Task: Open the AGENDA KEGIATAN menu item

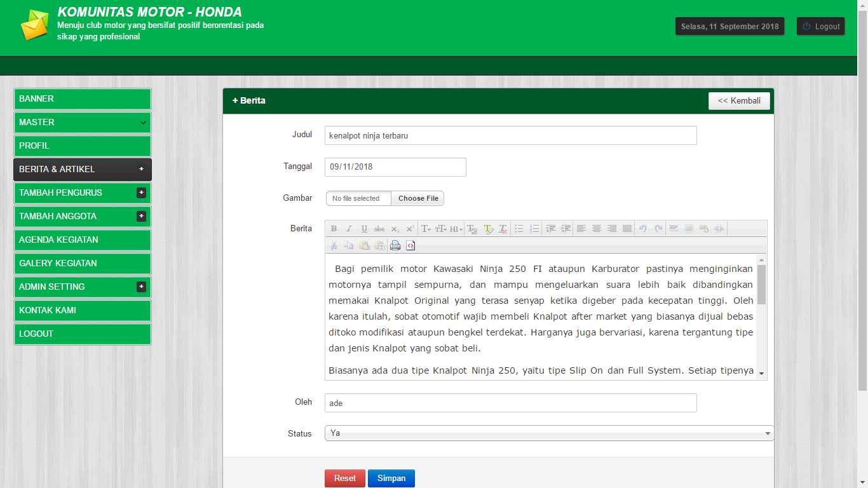Action: point(82,240)
